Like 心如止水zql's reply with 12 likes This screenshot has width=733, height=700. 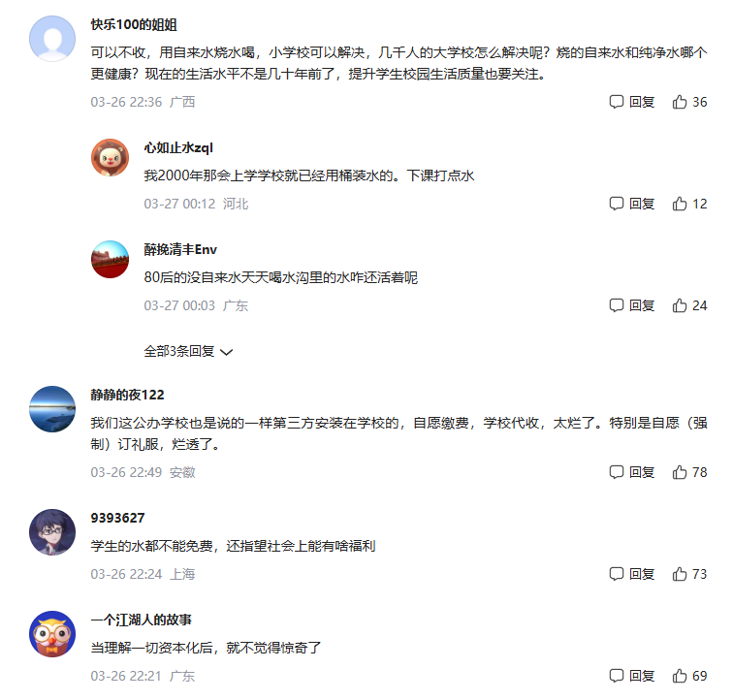pyautogui.click(x=689, y=204)
